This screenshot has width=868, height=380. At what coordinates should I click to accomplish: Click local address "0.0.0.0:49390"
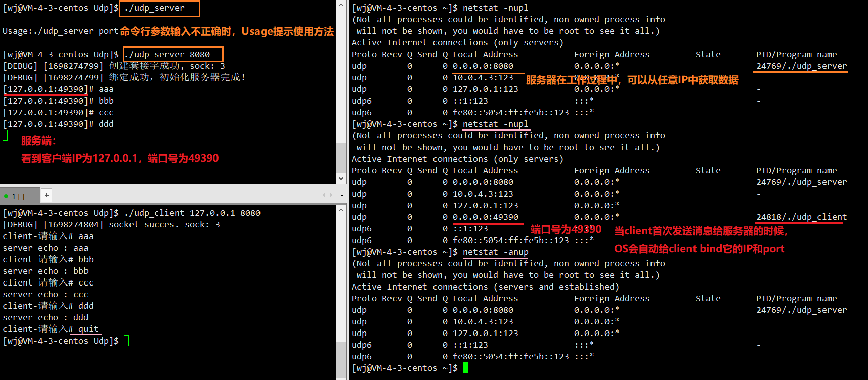pyautogui.click(x=485, y=217)
